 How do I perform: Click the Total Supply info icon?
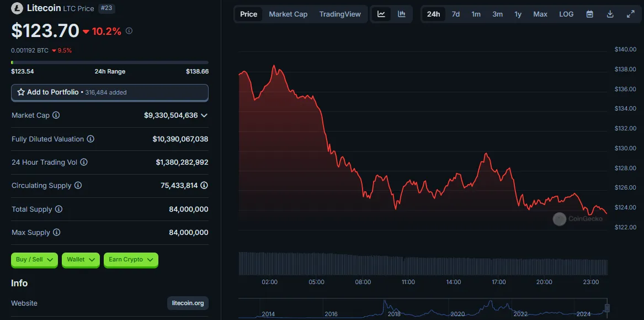[58, 209]
